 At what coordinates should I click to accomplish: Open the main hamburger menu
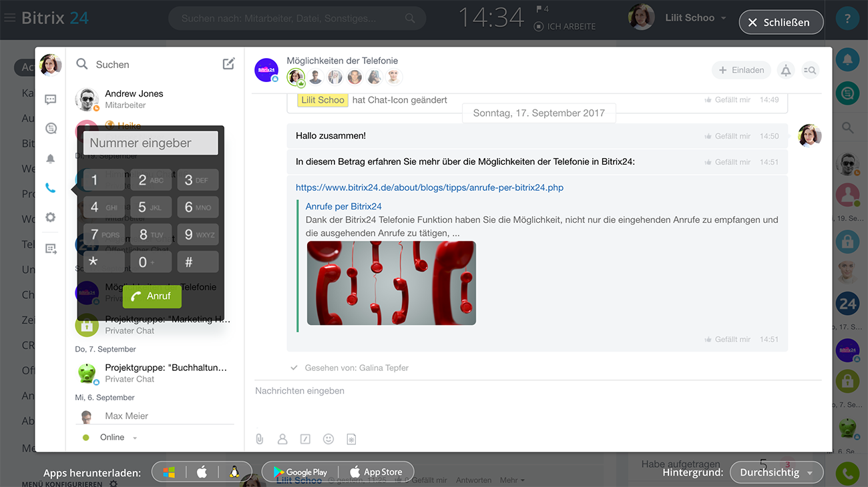(x=10, y=18)
